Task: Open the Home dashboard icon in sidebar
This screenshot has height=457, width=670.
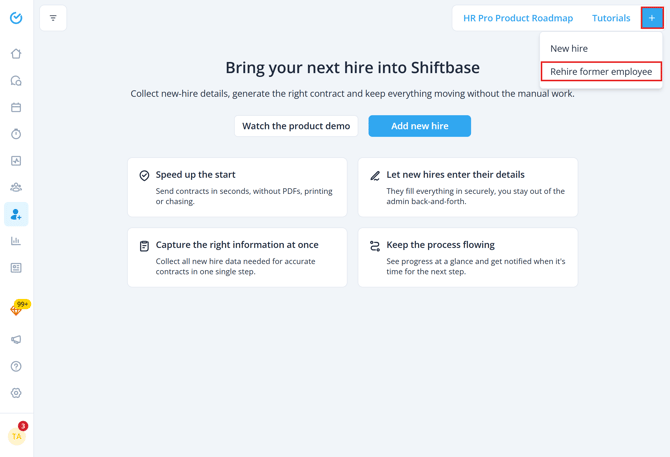Action: 16,54
